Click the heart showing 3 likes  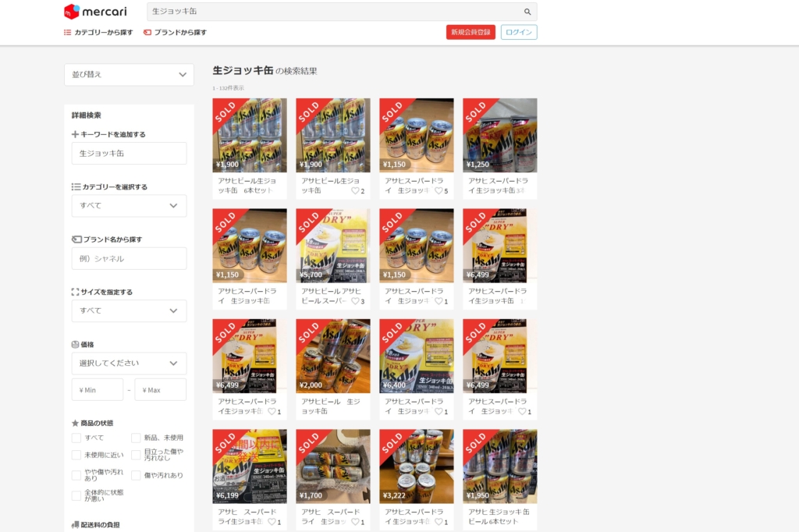click(x=355, y=300)
